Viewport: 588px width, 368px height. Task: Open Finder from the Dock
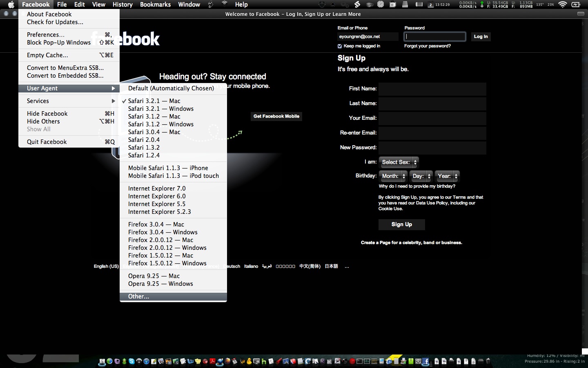(x=102, y=361)
